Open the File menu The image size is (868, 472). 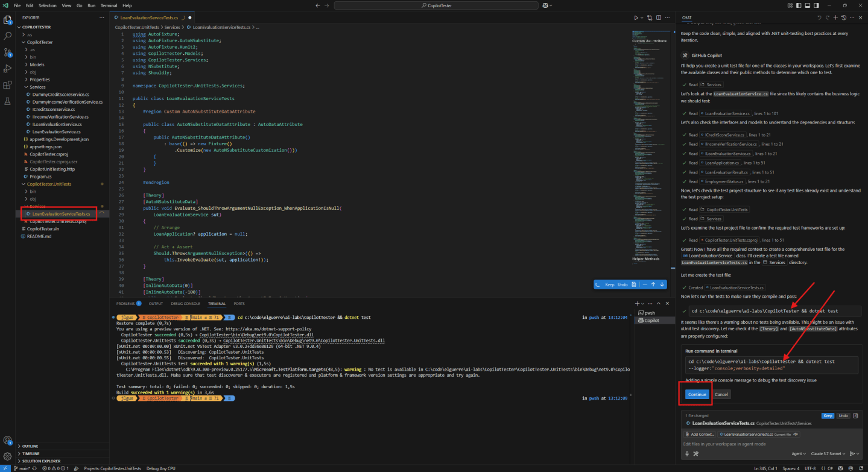[17, 5]
